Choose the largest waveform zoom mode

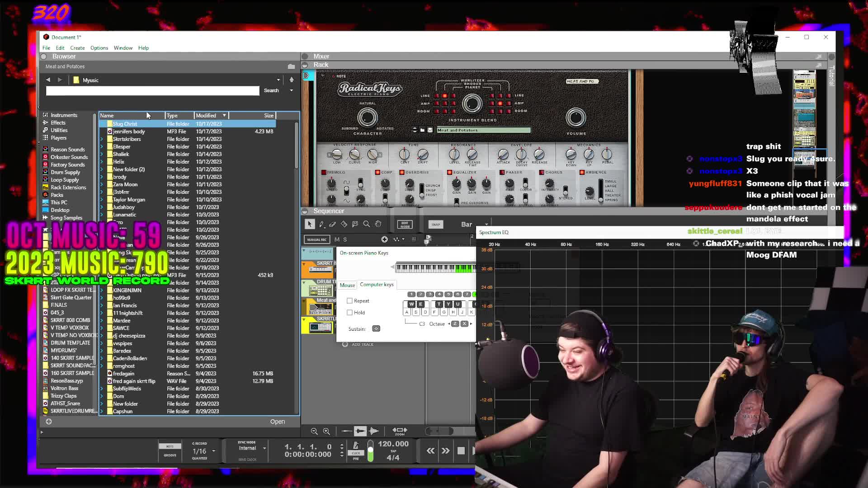click(x=374, y=431)
